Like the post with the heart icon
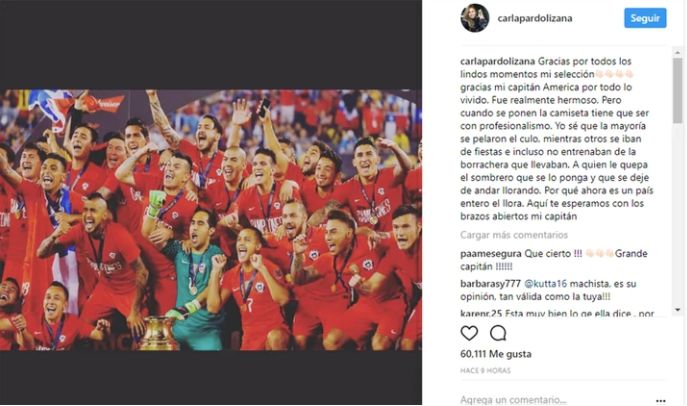 (x=469, y=333)
